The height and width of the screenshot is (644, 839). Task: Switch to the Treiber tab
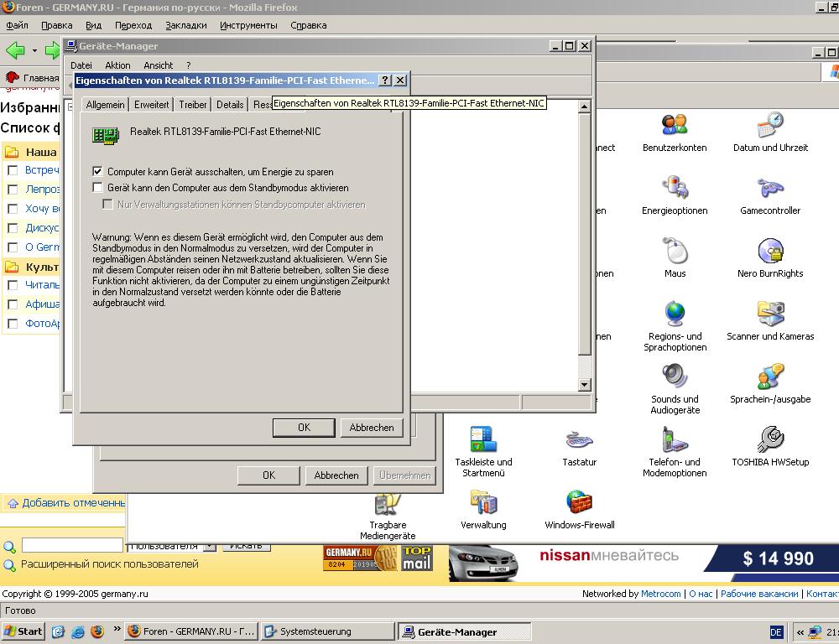click(193, 105)
